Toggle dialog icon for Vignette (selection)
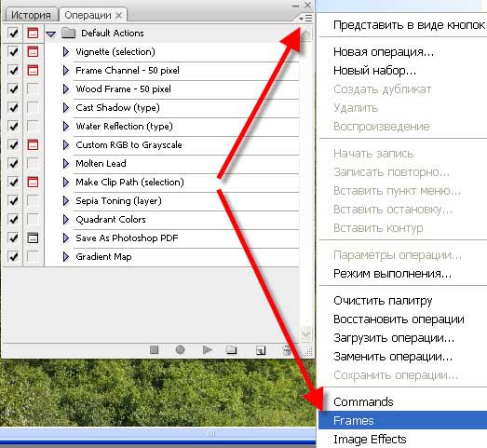 point(33,51)
